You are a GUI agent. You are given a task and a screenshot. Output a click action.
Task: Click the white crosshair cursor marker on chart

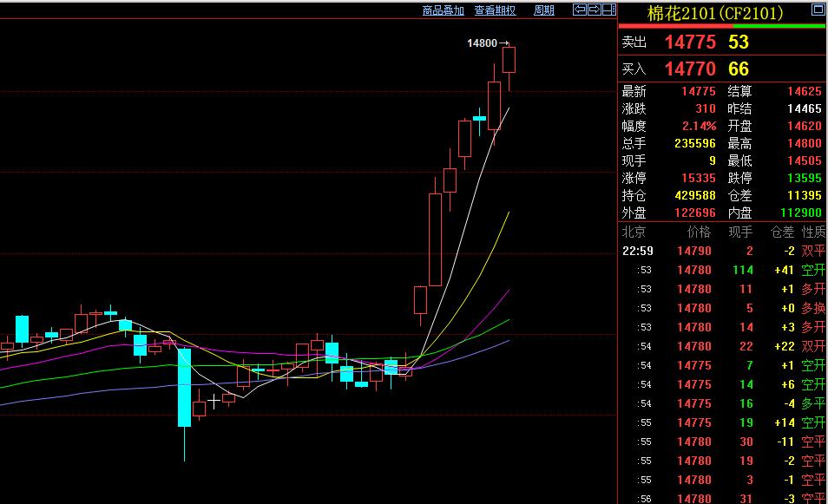click(214, 403)
